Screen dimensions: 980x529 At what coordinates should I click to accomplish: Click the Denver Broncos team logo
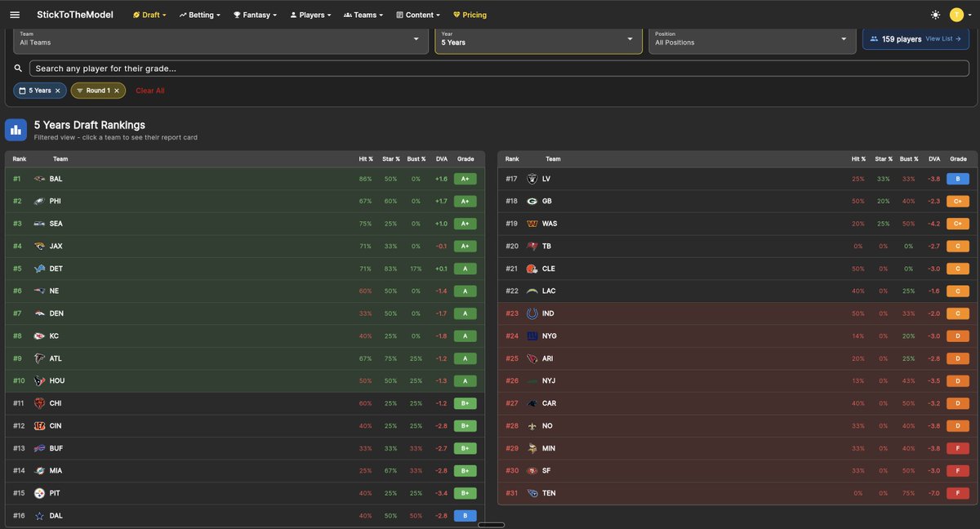click(39, 313)
